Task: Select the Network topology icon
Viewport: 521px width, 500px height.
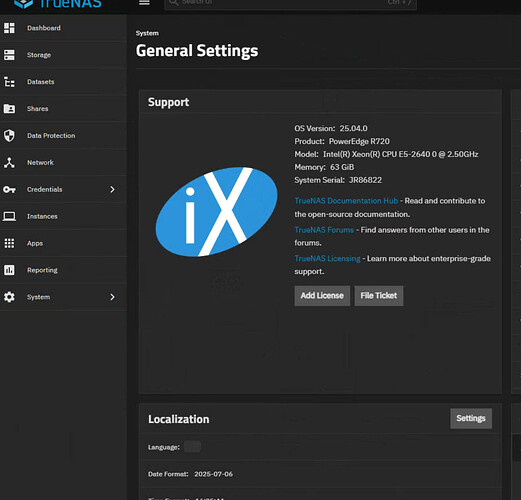Action: (x=9, y=163)
